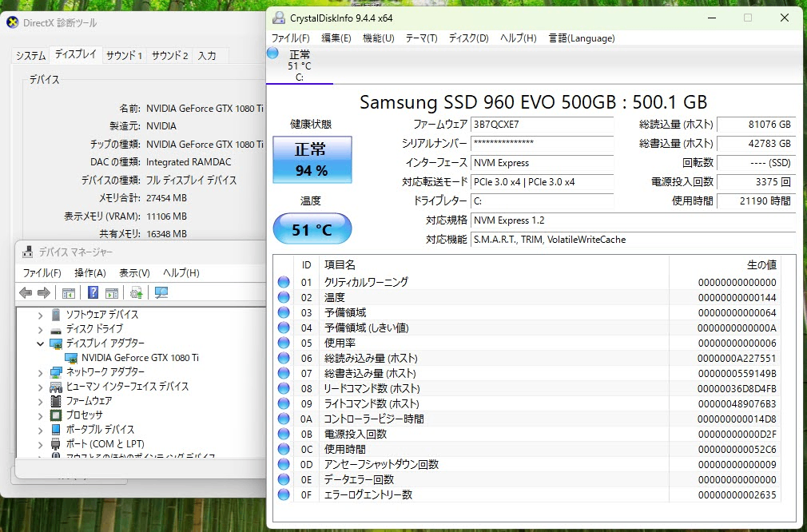Expand the ディスク ドライブ tree node
Viewport: 807px width, 532px height.
(x=40, y=329)
